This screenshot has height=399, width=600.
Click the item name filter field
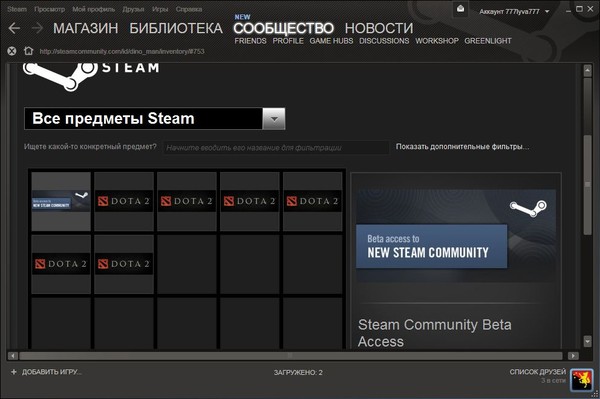coord(276,147)
